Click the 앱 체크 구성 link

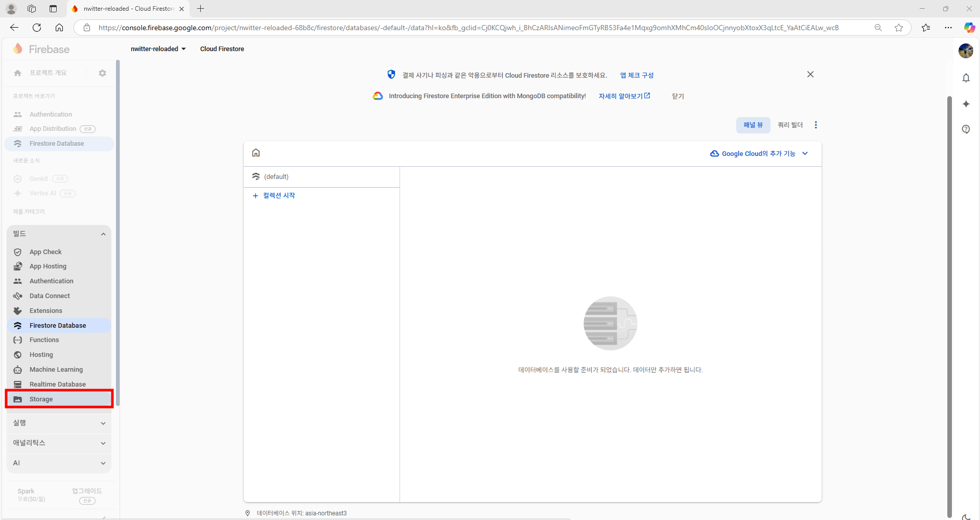pos(637,75)
